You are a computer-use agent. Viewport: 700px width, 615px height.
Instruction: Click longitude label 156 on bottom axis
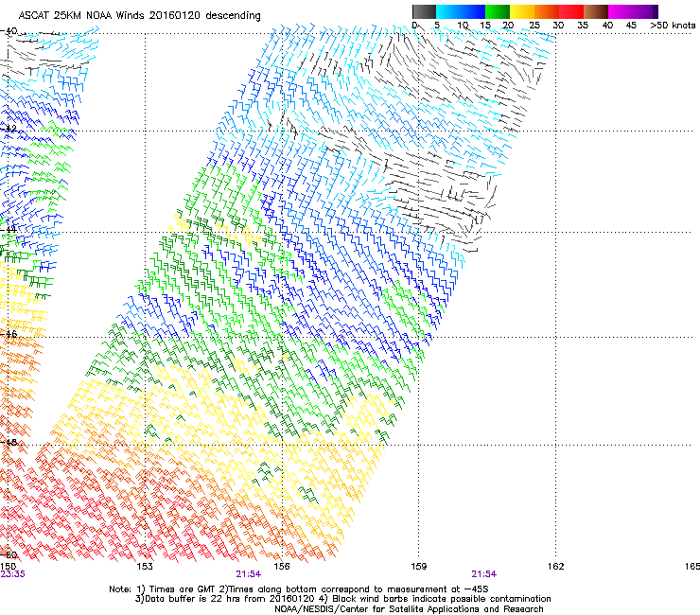pos(282,567)
